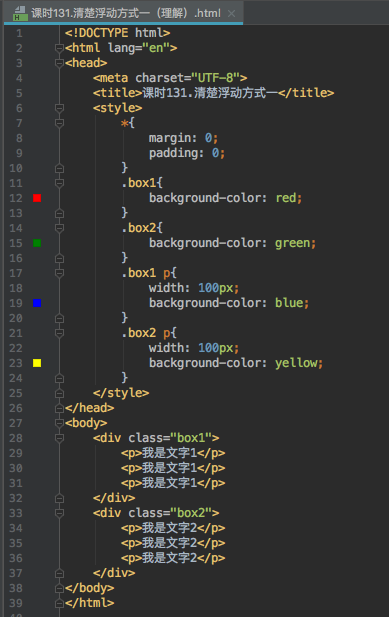Click the title text 课时131.清楚浮动方式一
The image size is (389, 617).
[210, 93]
